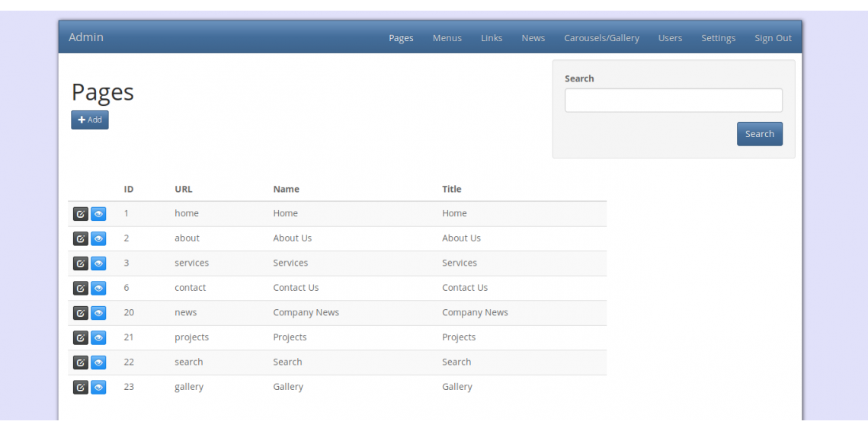
Task: Click the blue Search button
Action: point(760,134)
